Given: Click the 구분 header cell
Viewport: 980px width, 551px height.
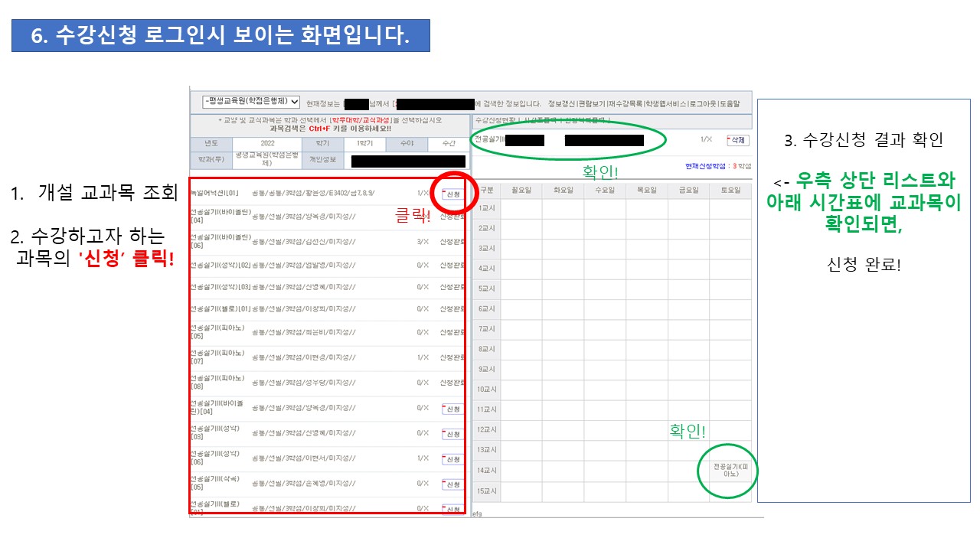Looking at the screenshot, I should point(487,190).
